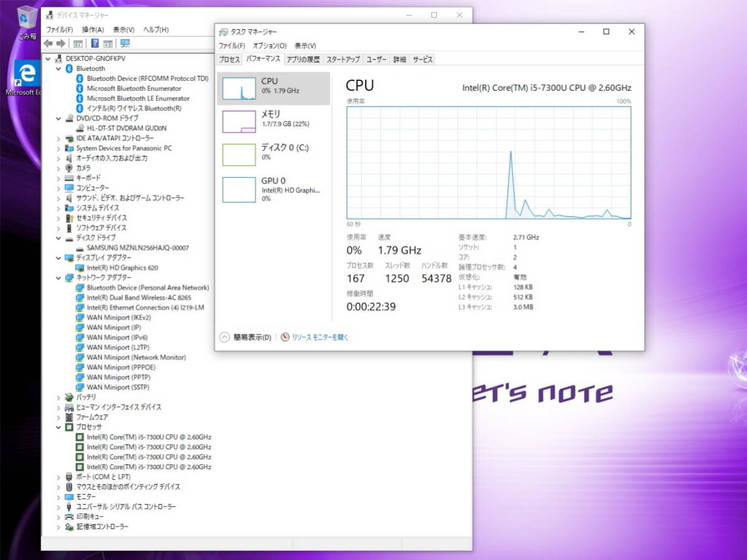
Task: Click 簡易表示(D) to show fewer details
Action: coord(252,337)
